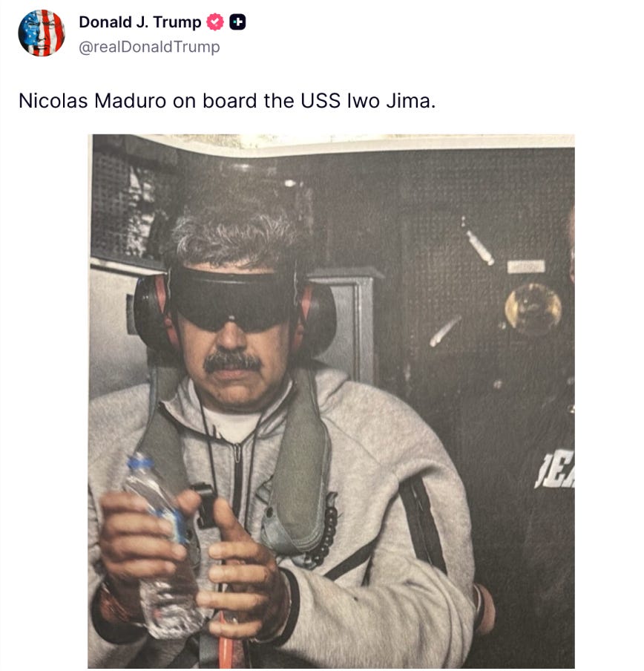This screenshot has height=671, width=644.
Task: Click the red verified checkmark badge
Action: coord(215,22)
